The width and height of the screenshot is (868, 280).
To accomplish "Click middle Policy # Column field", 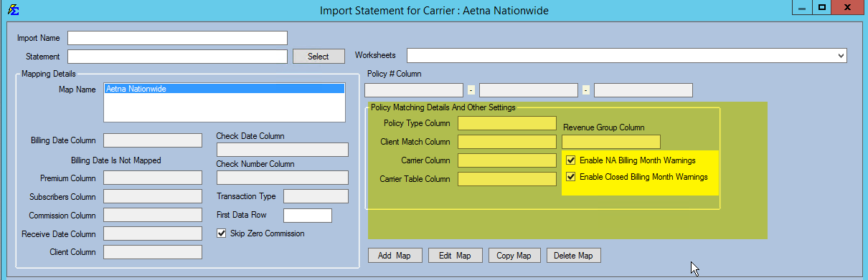I will coord(529,90).
